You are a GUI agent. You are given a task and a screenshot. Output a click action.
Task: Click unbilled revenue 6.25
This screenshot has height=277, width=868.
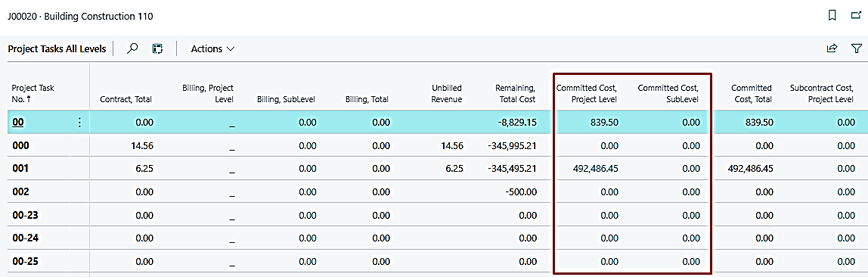(454, 169)
